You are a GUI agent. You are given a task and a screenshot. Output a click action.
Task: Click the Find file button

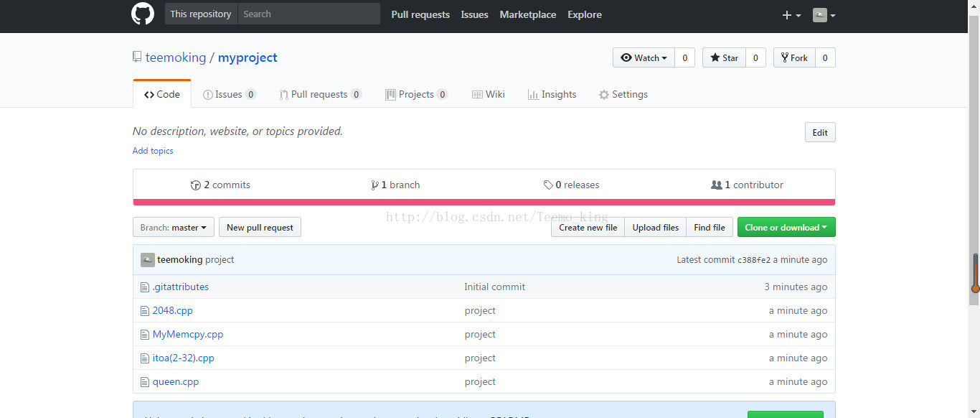(x=710, y=228)
